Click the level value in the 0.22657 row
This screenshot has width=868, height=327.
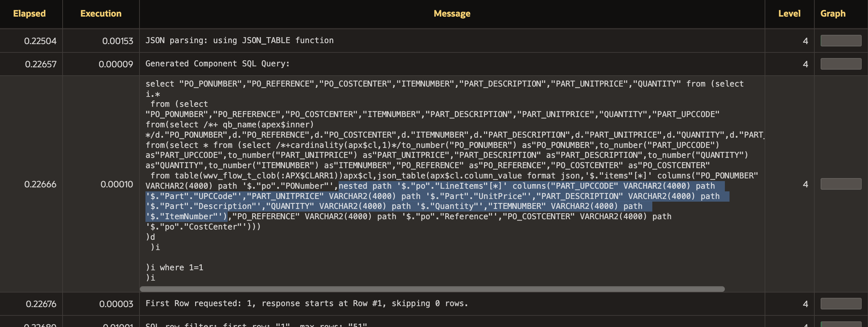pos(805,64)
